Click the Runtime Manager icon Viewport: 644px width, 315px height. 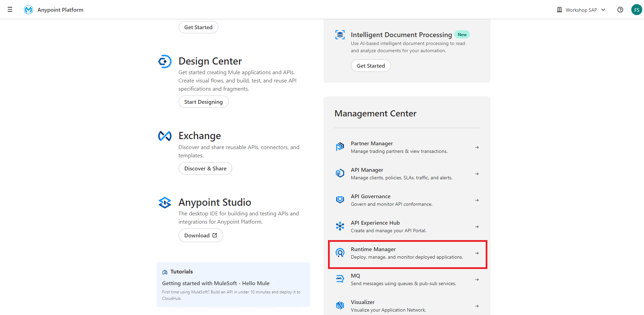(340, 253)
